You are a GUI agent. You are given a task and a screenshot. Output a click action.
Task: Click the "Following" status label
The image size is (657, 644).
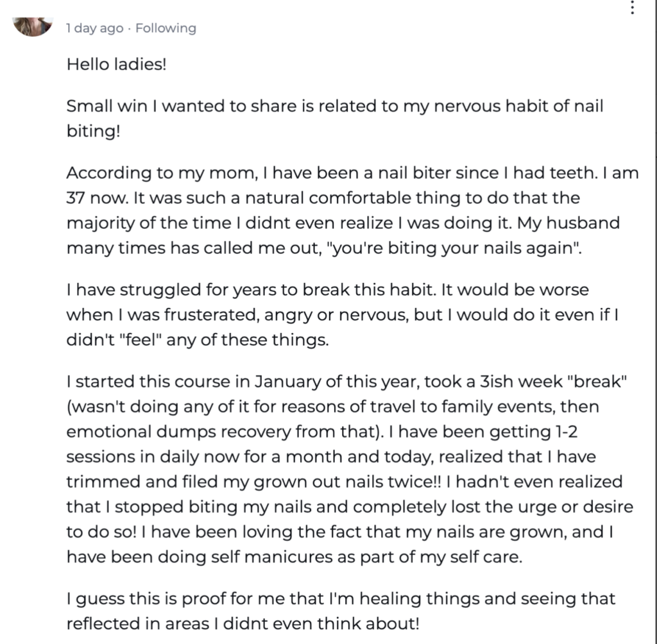click(166, 28)
